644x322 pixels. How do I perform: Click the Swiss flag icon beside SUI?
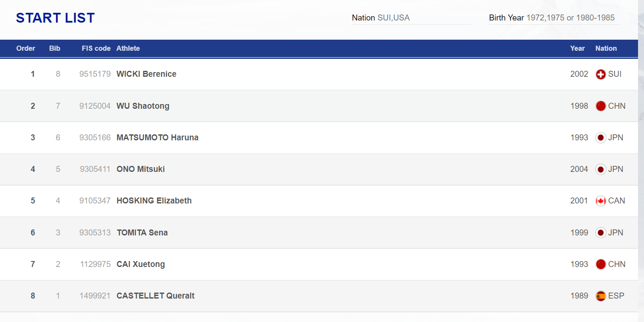click(x=600, y=74)
